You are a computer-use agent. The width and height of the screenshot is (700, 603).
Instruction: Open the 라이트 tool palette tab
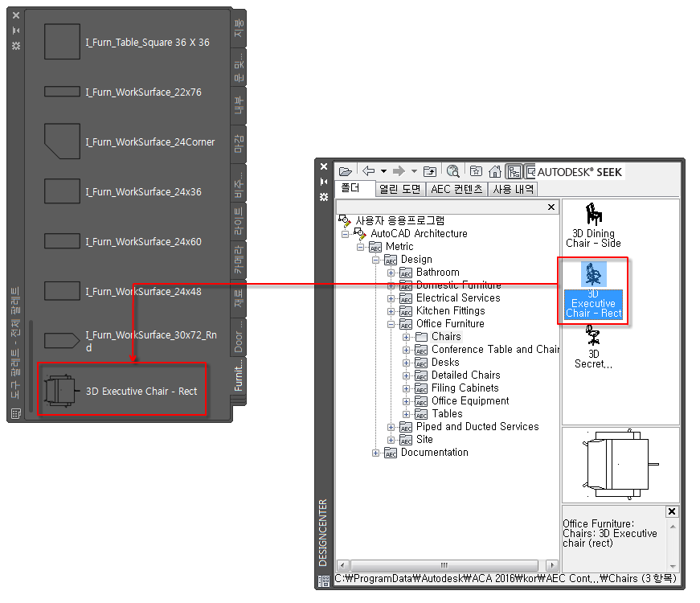(x=239, y=220)
